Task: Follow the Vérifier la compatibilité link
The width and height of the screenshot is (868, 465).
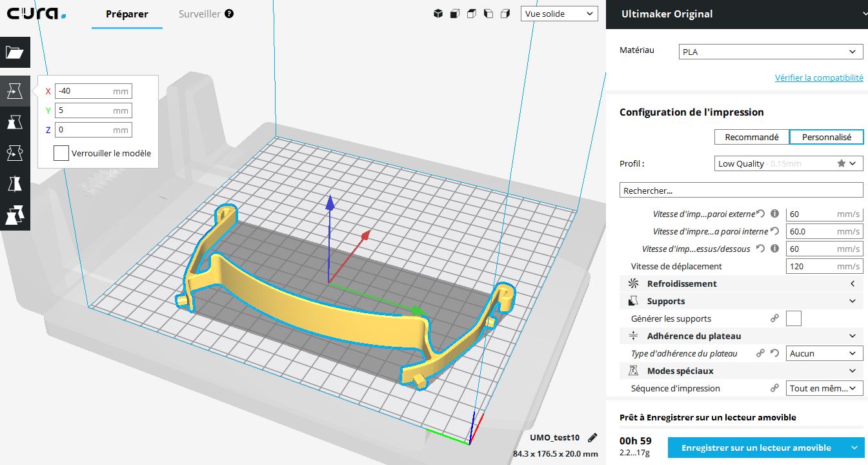Action: click(x=819, y=77)
